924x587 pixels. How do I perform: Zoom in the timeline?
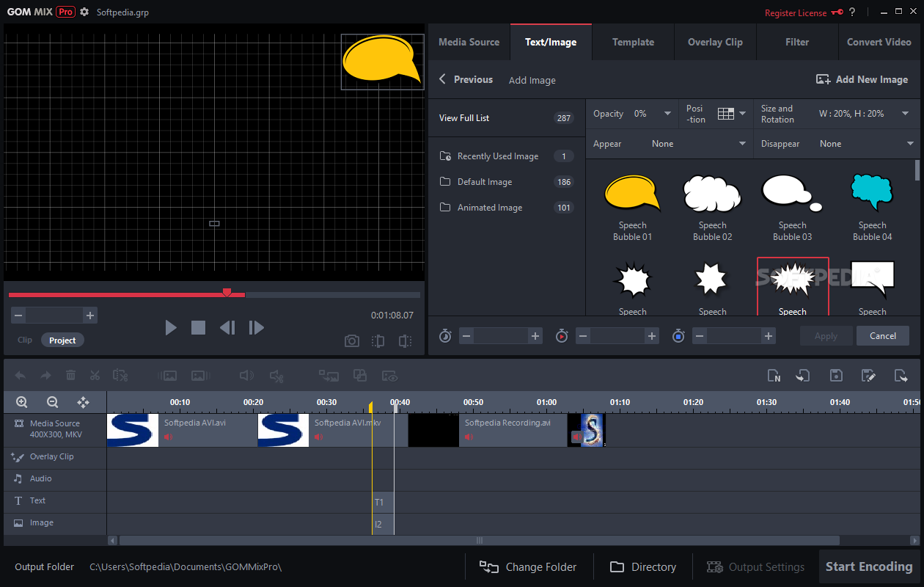(22, 402)
